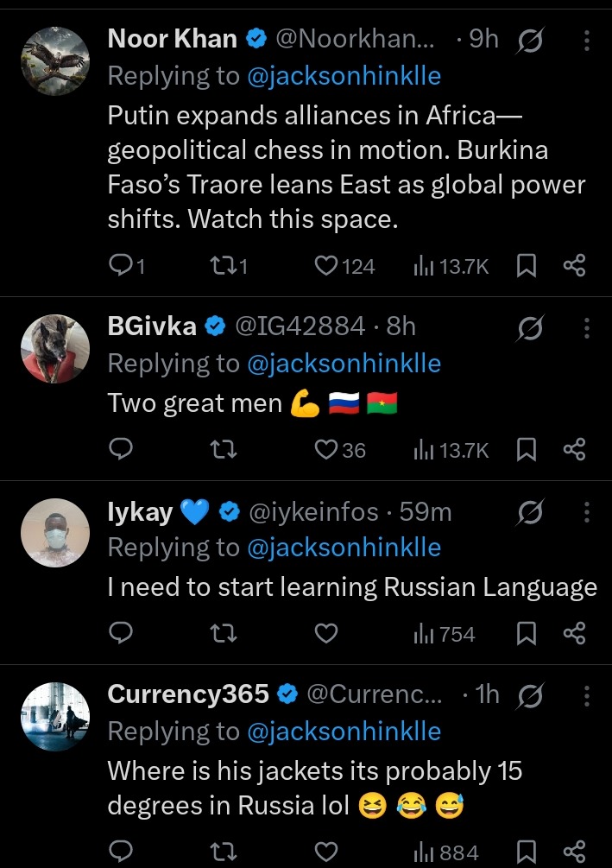612x868 pixels.
Task: Open more options for Noor Khan's tweet
Action: click(587, 40)
